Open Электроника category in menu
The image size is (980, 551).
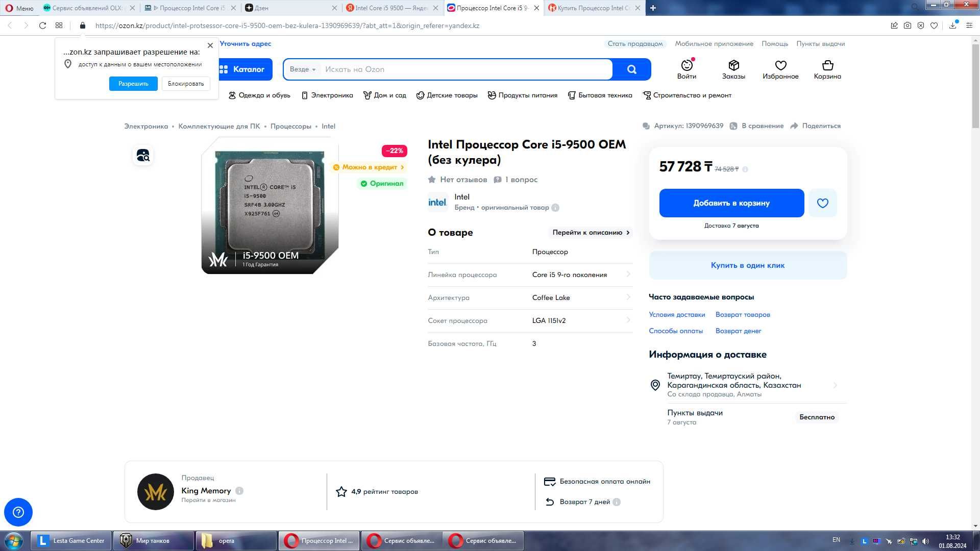click(x=327, y=95)
